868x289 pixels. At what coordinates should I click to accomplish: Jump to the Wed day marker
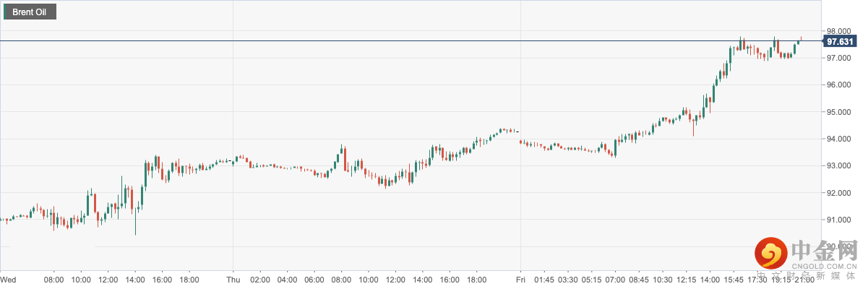[x=9, y=280]
